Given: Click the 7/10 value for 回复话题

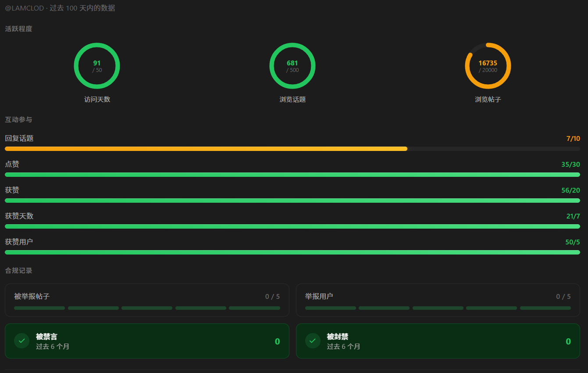Looking at the screenshot, I should coord(573,139).
